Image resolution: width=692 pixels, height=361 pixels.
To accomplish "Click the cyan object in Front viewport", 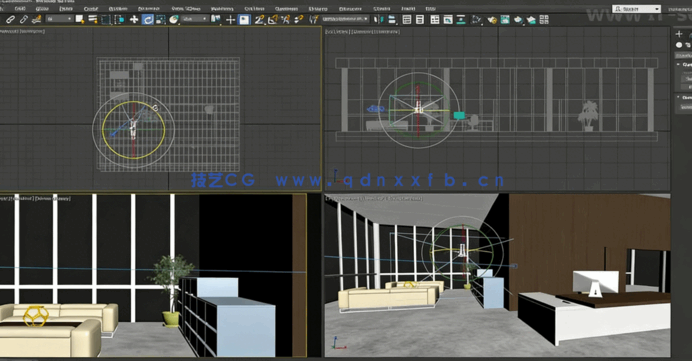I will 459,116.
